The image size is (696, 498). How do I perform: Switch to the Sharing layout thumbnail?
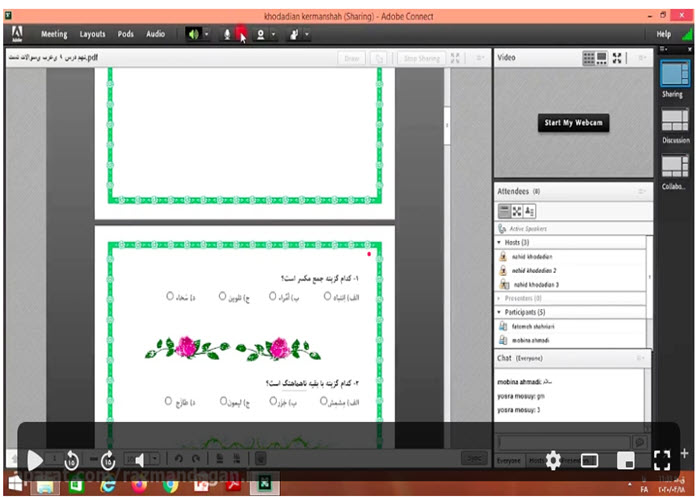click(675, 74)
